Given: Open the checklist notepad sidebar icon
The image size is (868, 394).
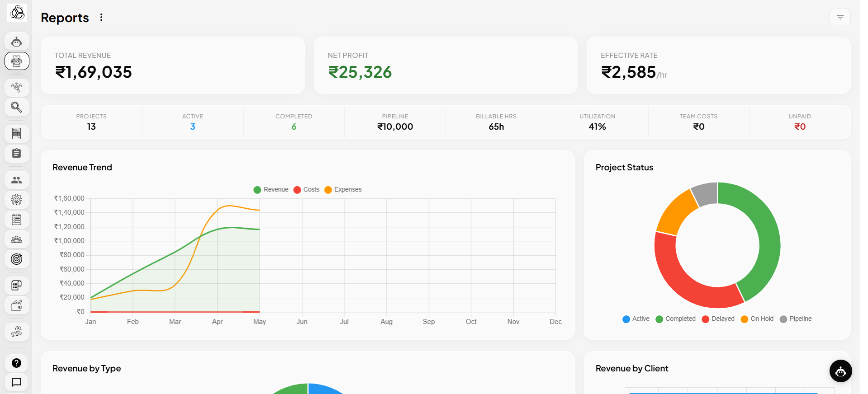Looking at the screenshot, I should tap(17, 220).
